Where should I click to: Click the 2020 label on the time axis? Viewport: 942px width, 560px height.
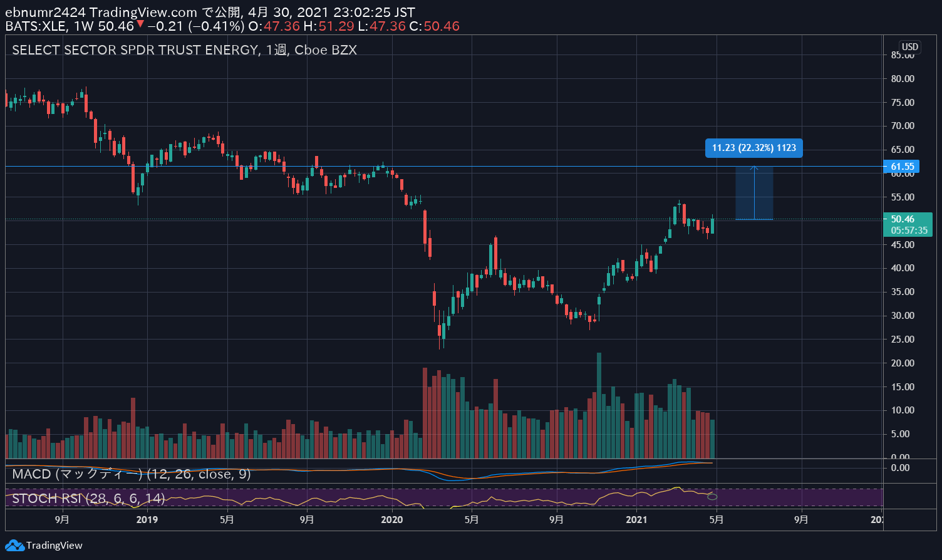coord(392,520)
